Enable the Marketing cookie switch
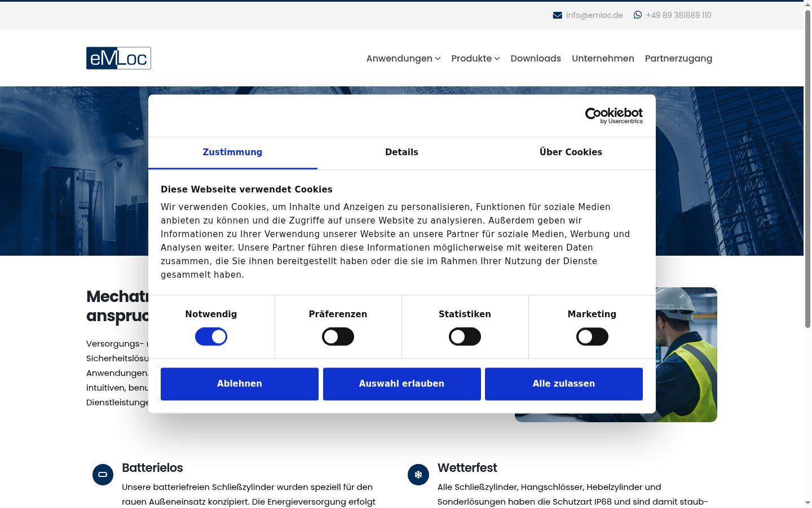Viewport: 812px width, 508px height. (592, 337)
